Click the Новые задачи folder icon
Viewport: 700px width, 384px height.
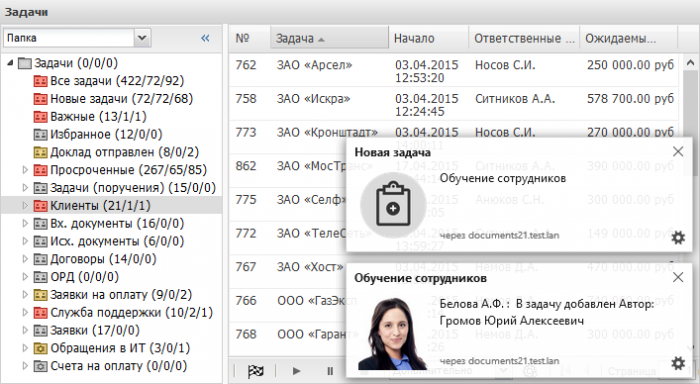click(x=41, y=99)
